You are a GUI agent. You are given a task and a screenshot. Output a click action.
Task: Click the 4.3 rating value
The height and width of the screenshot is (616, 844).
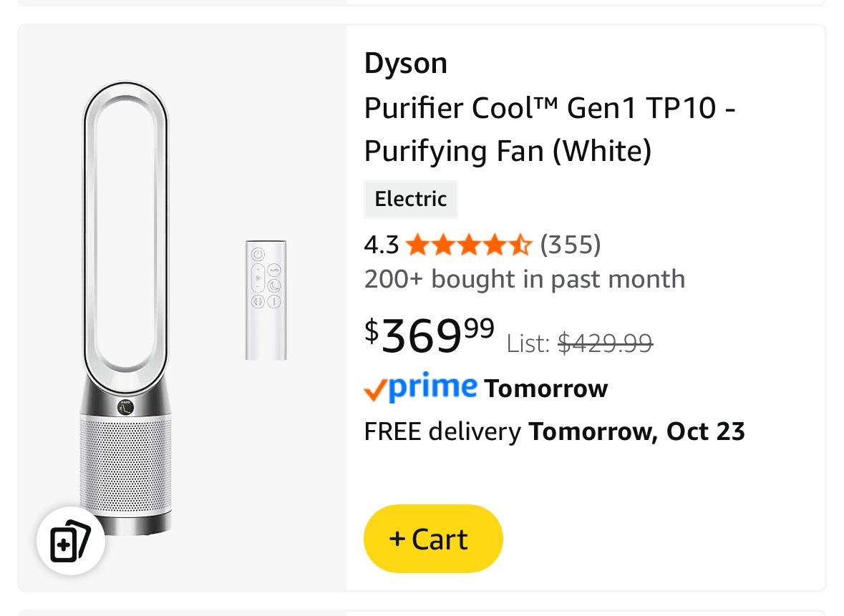381,245
